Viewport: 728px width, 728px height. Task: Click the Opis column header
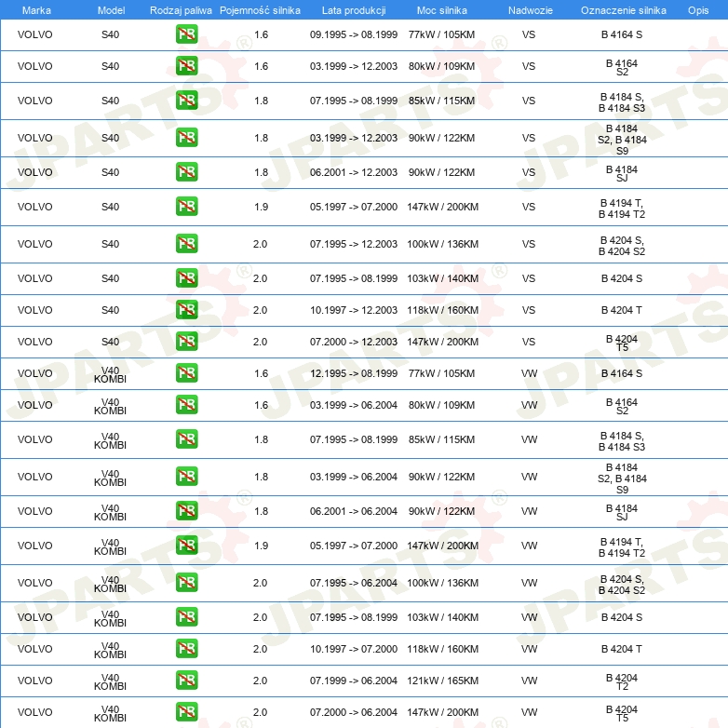point(697,10)
